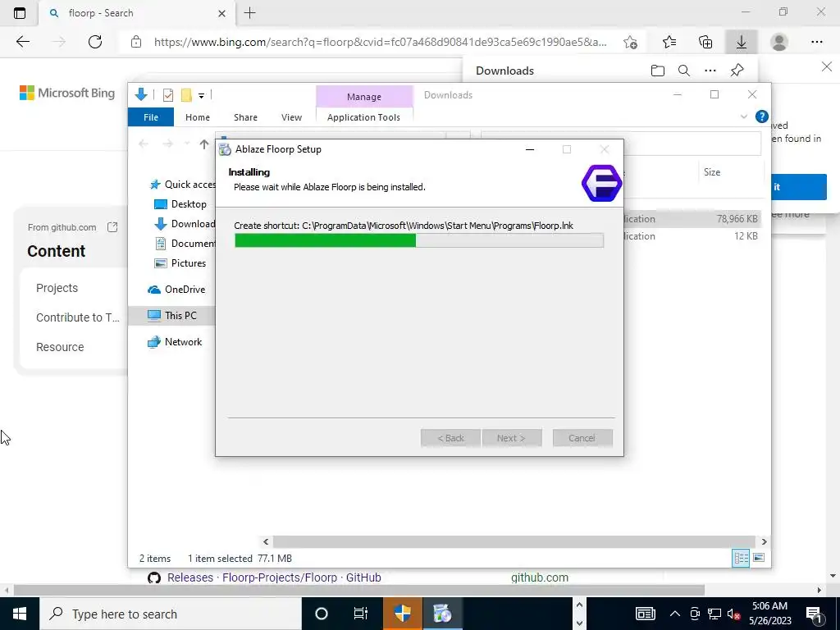
Task: Click the Back button in Floorp Setup
Action: coord(450,438)
